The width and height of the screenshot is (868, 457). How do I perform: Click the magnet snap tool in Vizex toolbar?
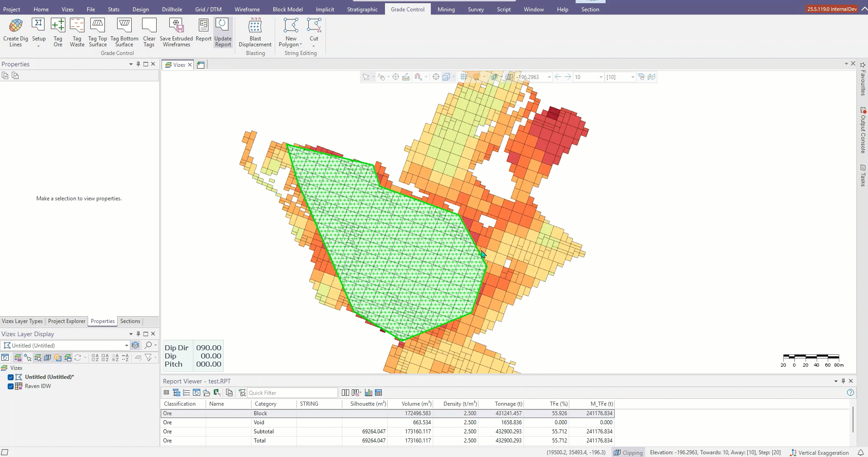click(x=419, y=77)
